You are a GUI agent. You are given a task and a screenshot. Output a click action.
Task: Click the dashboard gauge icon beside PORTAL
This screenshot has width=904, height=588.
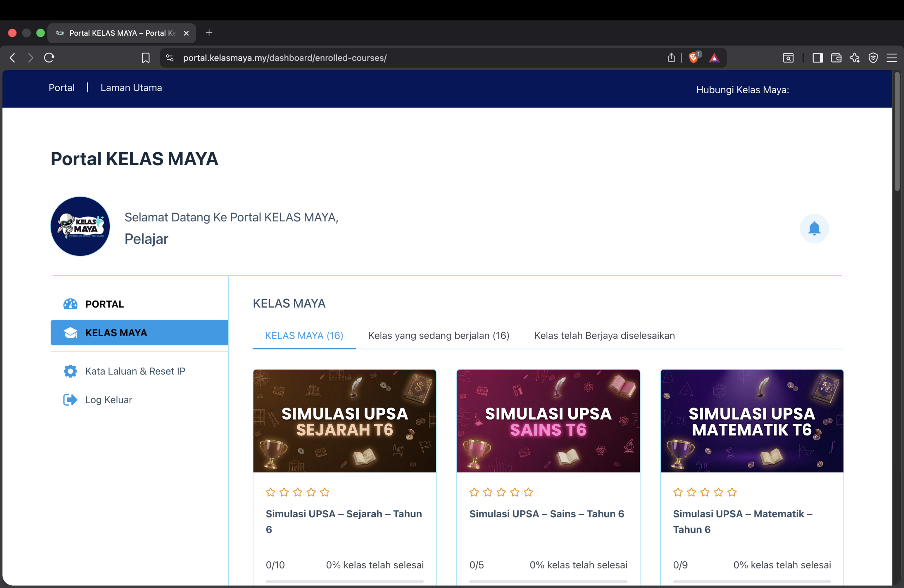tap(70, 304)
